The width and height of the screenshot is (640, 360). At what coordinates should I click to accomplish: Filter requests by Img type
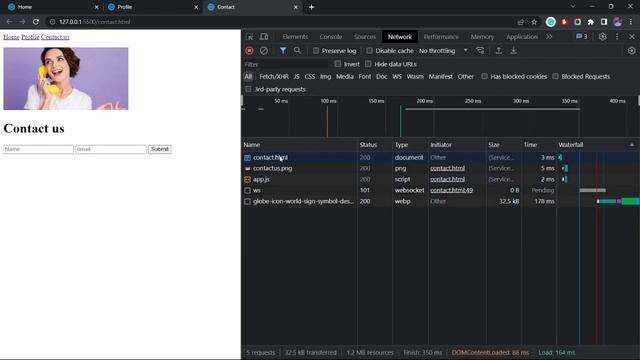pos(325,76)
